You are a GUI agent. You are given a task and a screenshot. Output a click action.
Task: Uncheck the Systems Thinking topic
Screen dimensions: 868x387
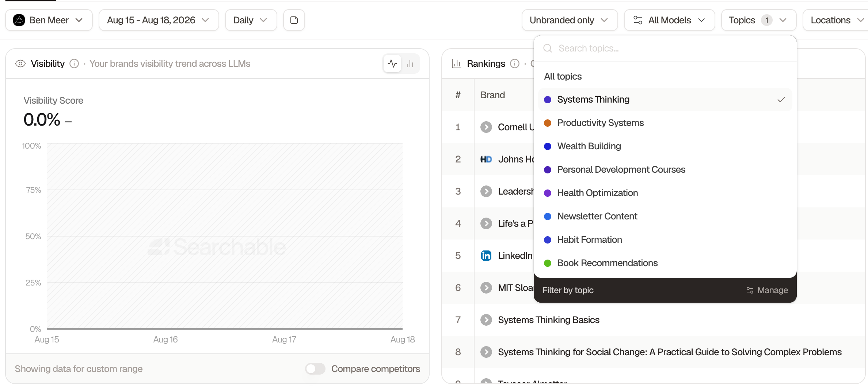(x=665, y=100)
